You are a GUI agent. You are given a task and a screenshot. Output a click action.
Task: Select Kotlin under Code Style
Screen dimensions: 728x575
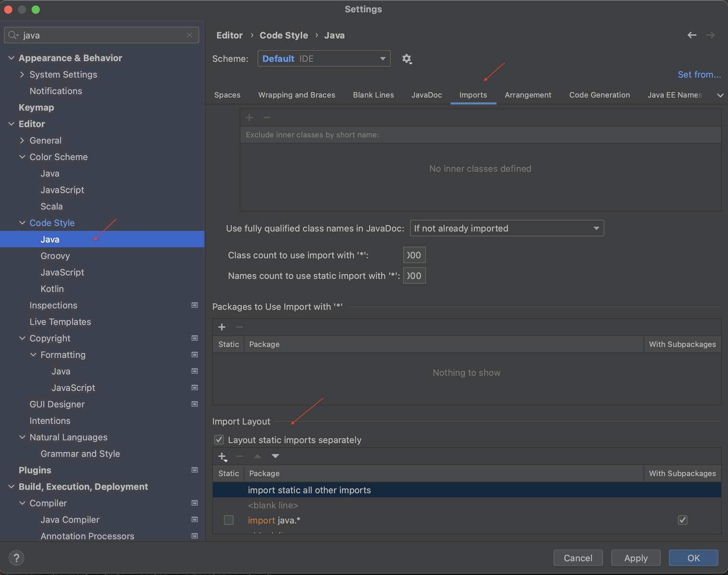52,289
